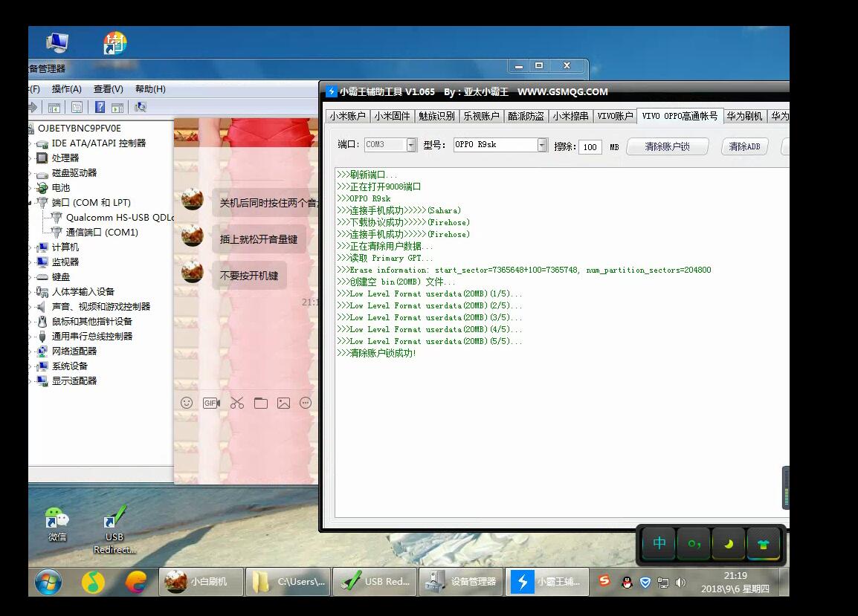Viewport: 858px width, 616px height.
Task: Open the 操作(A) menu in Device Manager
Action: click(67, 89)
